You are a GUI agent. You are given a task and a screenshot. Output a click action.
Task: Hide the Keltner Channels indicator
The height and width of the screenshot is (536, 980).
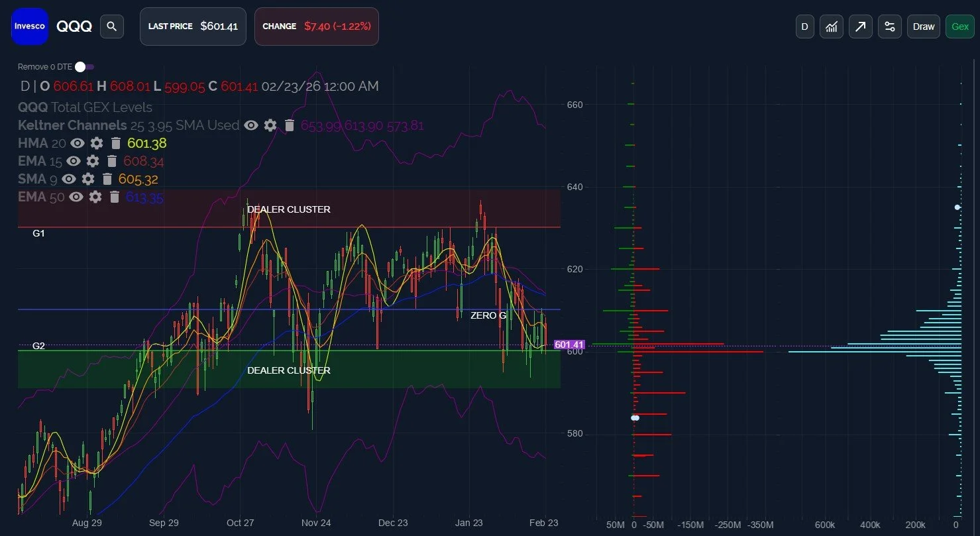251,125
